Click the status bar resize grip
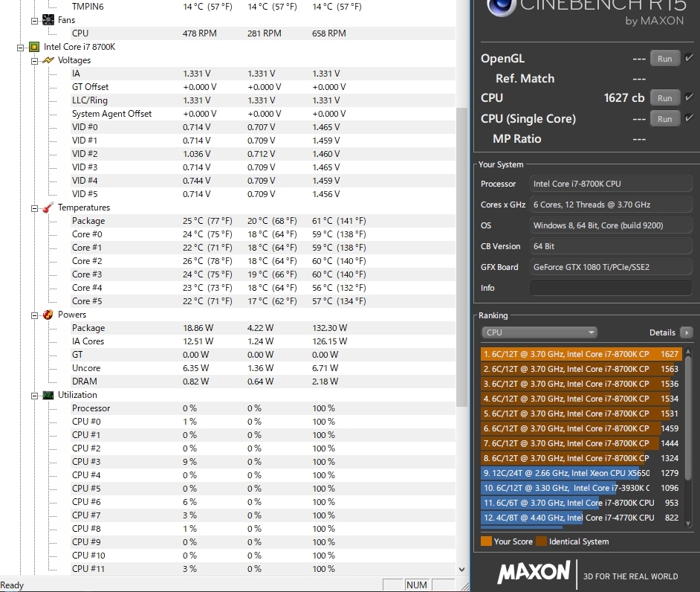The width and height of the screenshot is (700, 592). 465,586
